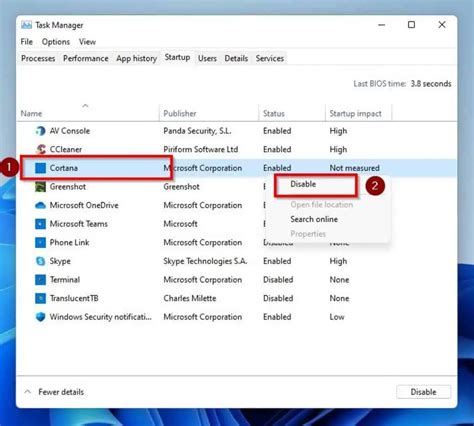
Task: Click Open file location menu entry
Action: pyautogui.click(x=321, y=205)
